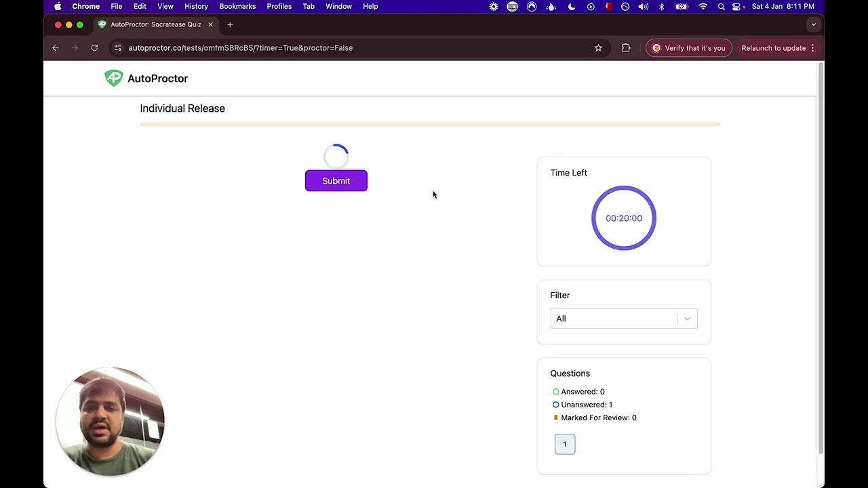Open the View menu
Viewport: 868px width, 488px height.
[165, 6]
